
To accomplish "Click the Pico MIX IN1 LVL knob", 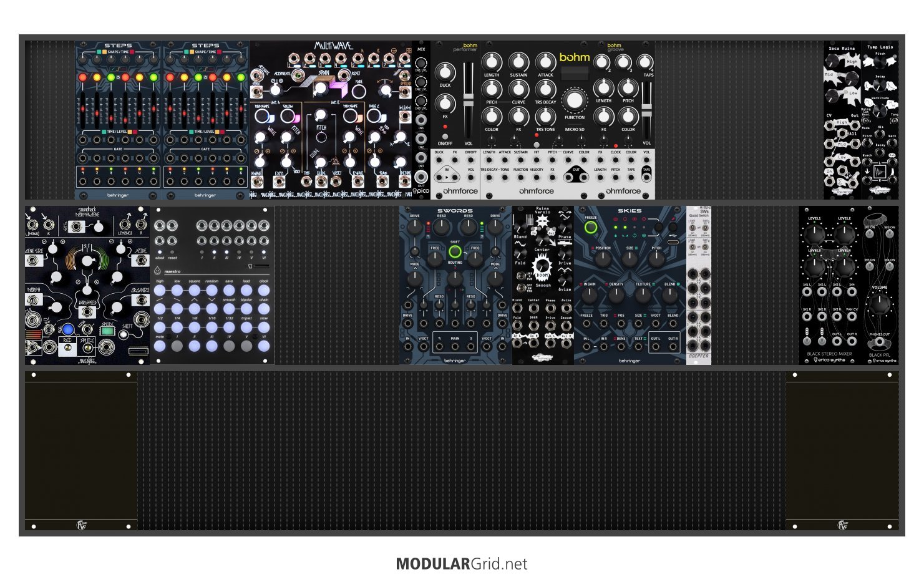I will (x=421, y=64).
